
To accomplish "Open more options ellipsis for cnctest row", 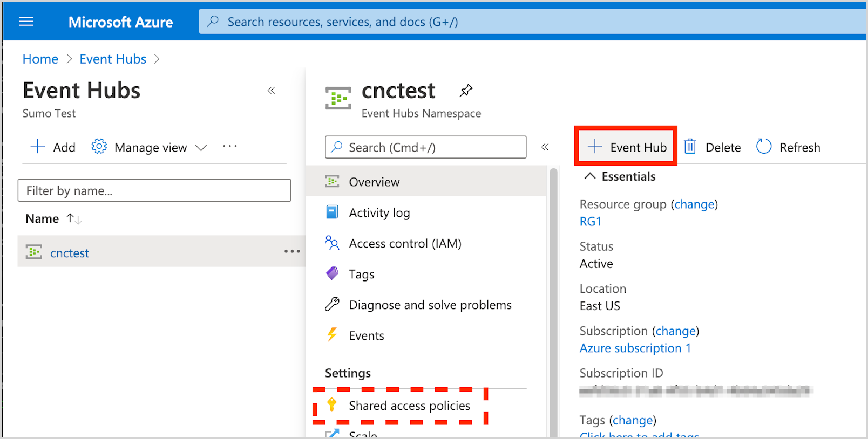I will pos(292,251).
